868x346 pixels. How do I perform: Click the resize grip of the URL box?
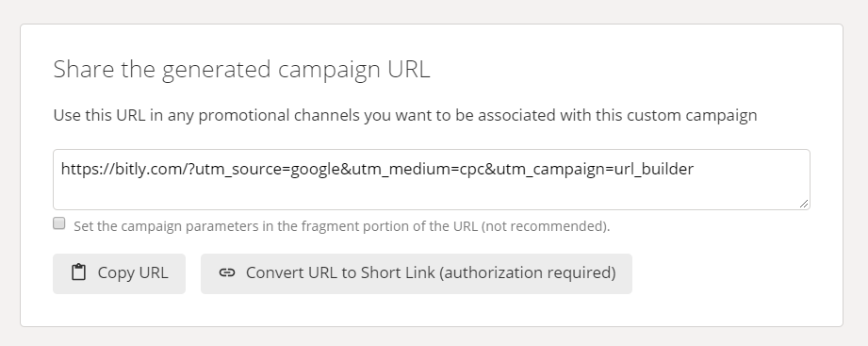(804, 204)
